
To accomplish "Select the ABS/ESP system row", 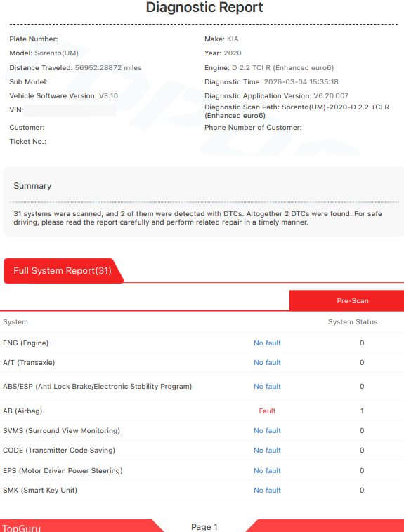I will pos(202,387).
